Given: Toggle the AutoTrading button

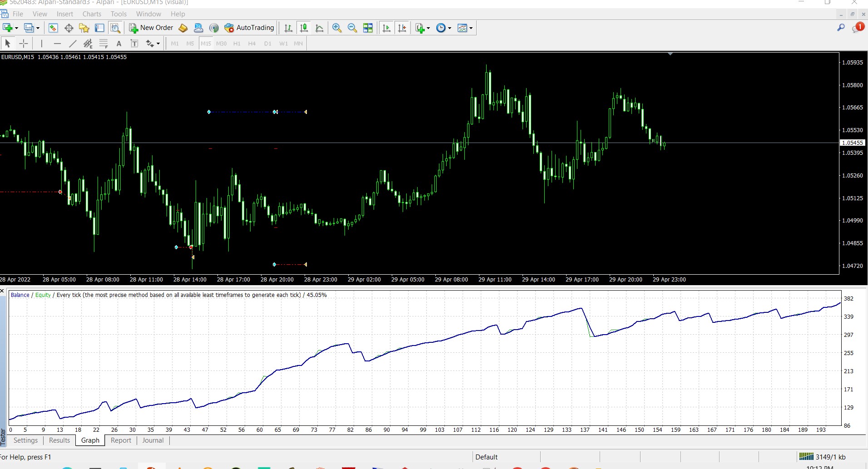Looking at the screenshot, I should coord(249,28).
